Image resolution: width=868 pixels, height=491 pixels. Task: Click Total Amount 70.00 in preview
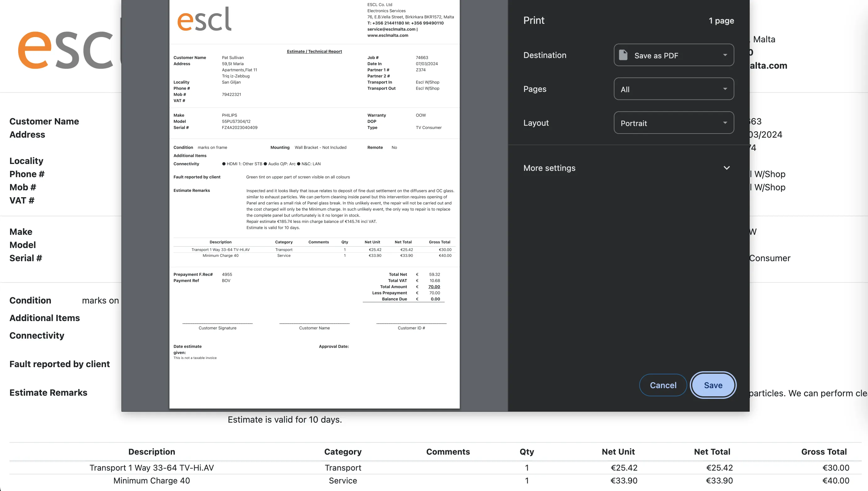click(434, 287)
